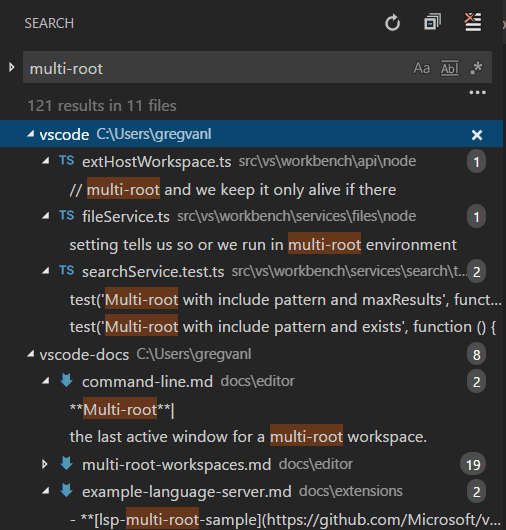Open extHostWorkspace.ts file result
This screenshot has height=530, width=506.
156,162
